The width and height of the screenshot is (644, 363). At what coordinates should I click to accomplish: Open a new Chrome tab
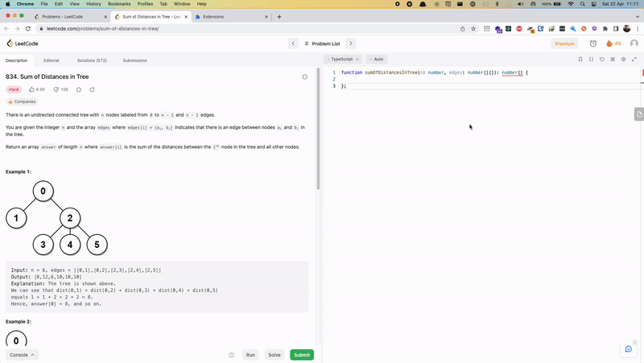point(279,17)
